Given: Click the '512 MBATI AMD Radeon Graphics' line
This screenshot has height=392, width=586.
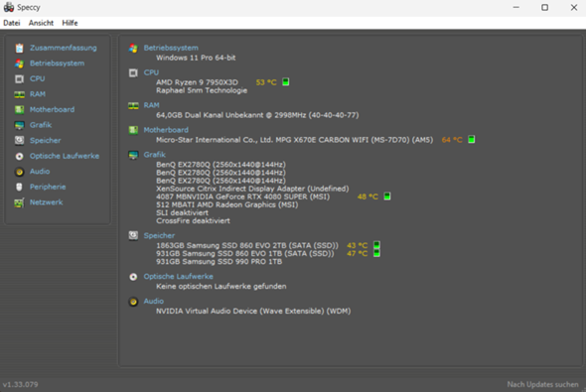Looking at the screenshot, I should click(x=227, y=204).
